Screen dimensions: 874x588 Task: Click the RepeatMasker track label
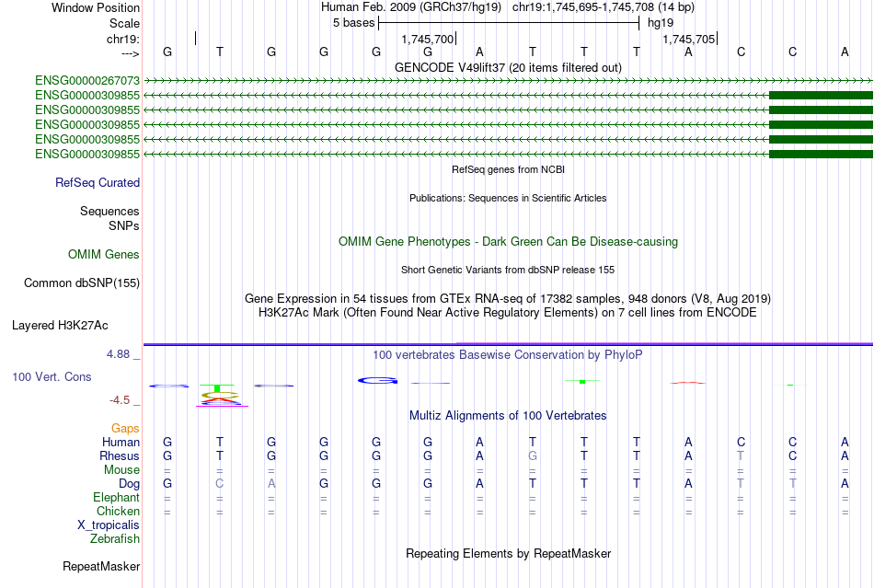point(101,567)
